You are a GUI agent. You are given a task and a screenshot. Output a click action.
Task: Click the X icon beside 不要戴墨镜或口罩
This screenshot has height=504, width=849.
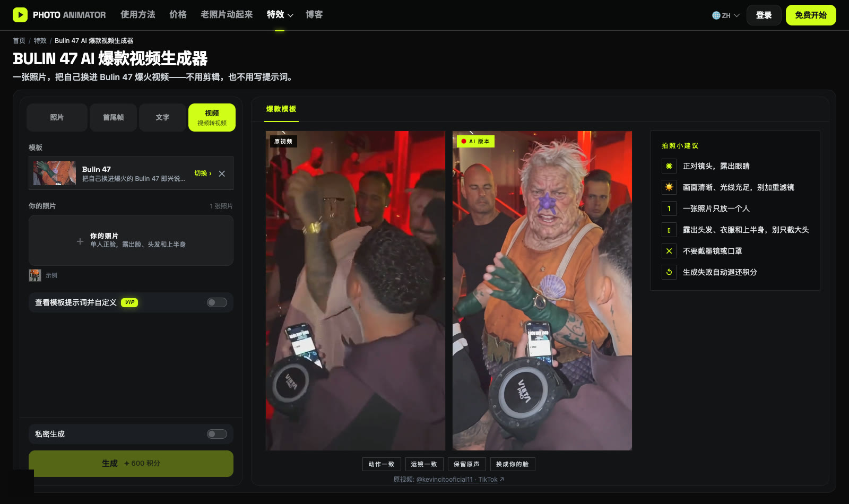click(x=669, y=251)
